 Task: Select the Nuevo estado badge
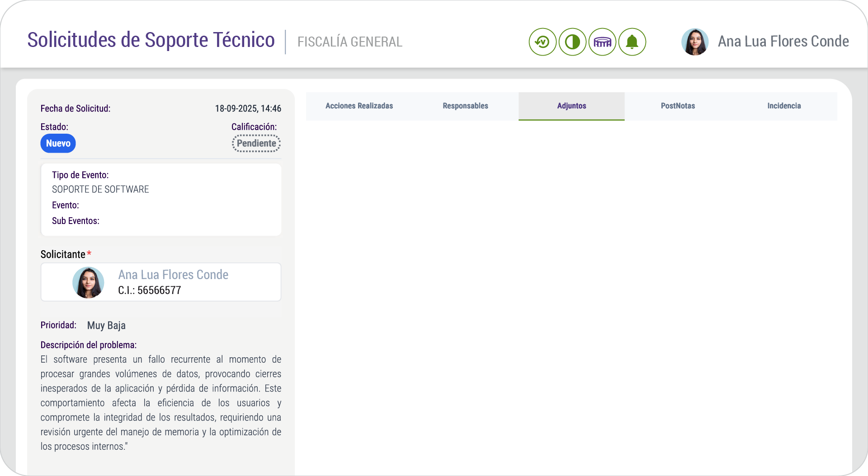(58, 143)
